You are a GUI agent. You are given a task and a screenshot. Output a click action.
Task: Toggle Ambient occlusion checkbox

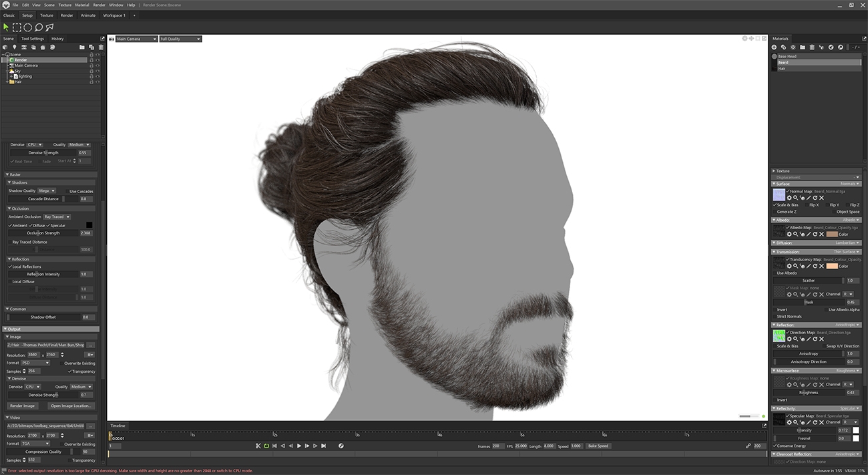point(10,225)
